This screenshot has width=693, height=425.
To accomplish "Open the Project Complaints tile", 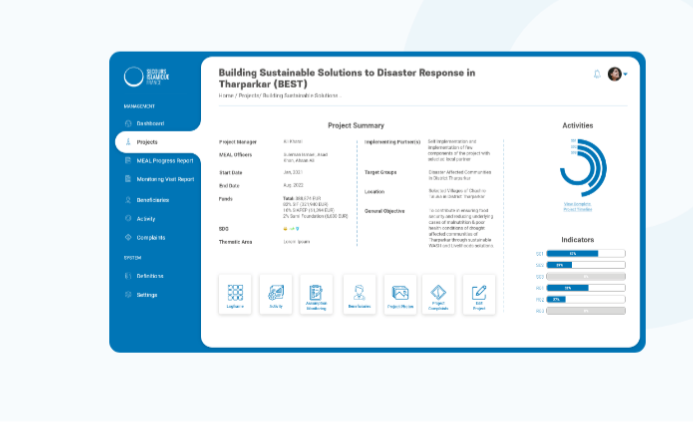I will coord(440,295).
